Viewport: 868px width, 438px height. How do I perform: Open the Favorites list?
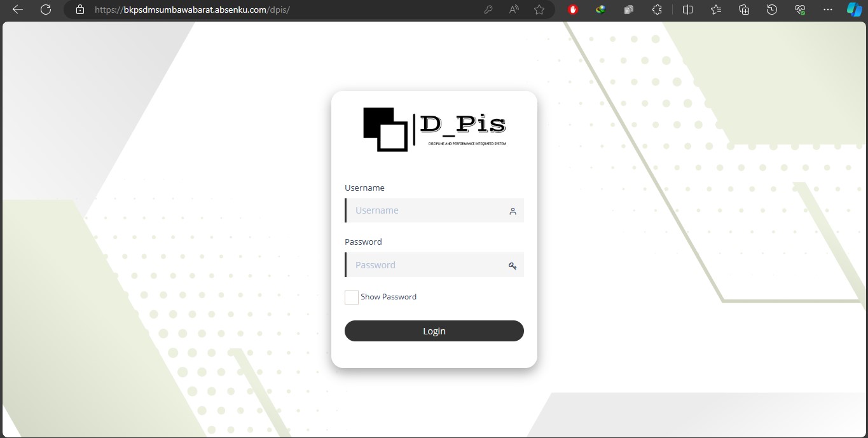[x=716, y=10]
